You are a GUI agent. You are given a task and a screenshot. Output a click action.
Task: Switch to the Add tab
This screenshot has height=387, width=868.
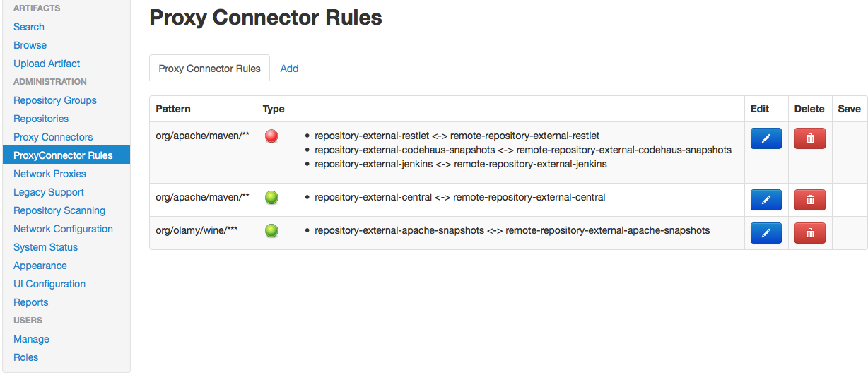click(289, 69)
